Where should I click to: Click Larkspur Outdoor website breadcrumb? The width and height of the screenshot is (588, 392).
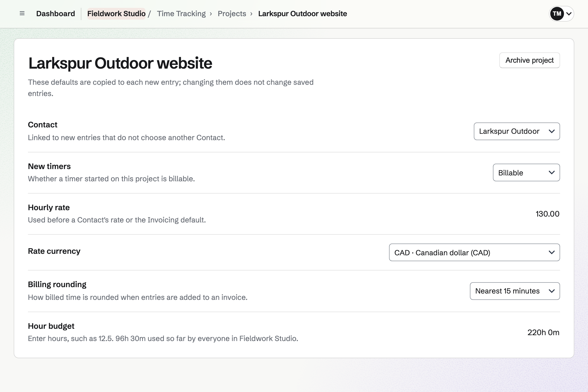click(303, 13)
